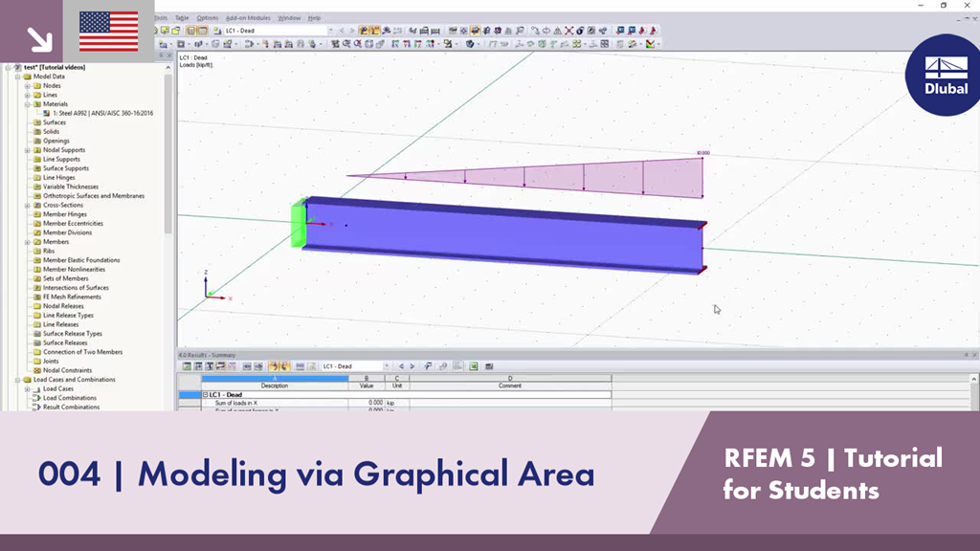This screenshot has height=551, width=980.
Task: Collapse the LC1 - Dead row in results table
Action: pos(205,395)
